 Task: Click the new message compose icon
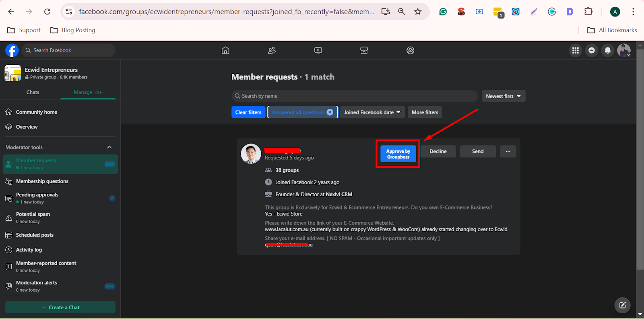[623, 305]
